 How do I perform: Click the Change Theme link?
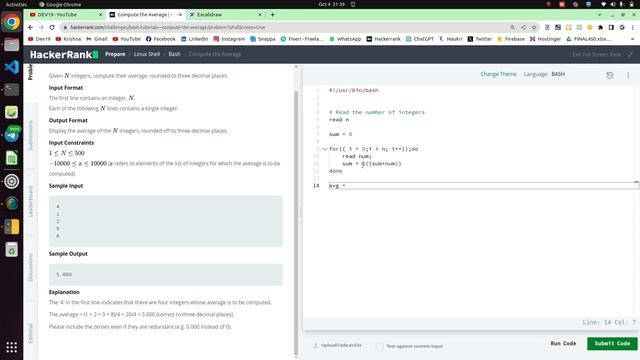(x=498, y=74)
